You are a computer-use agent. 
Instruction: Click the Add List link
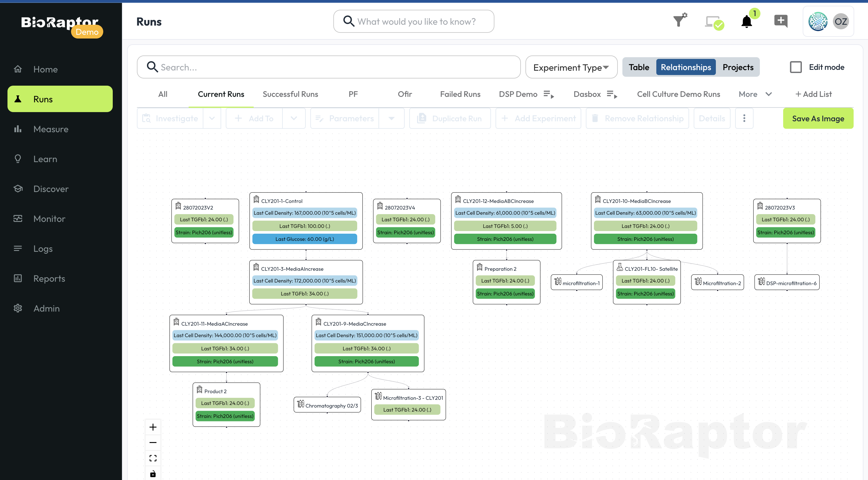[813, 94]
